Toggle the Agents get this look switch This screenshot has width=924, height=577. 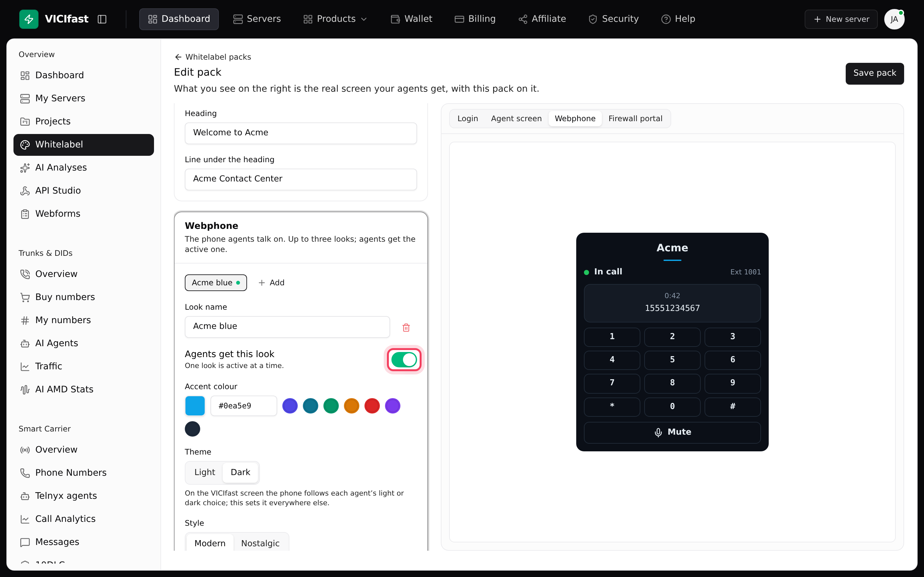[404, 359]
